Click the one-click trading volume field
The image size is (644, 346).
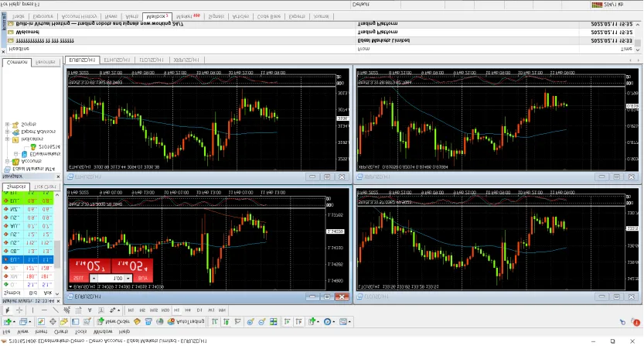(x=111, y=279)
